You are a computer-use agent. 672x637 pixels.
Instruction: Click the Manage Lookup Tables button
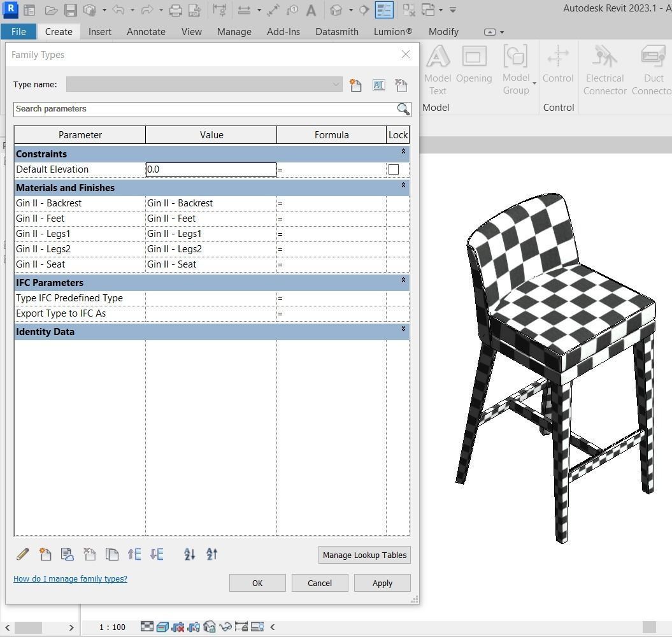tap(365, 555)
